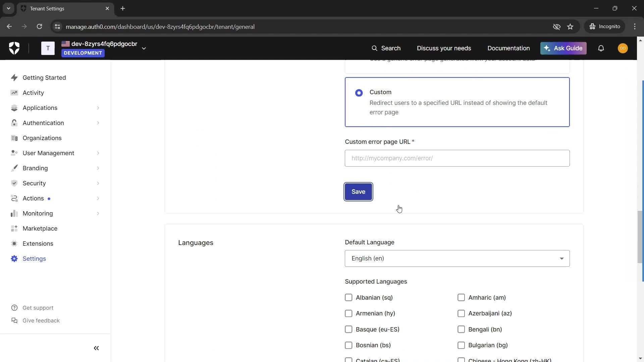Click the Authentication lock icon
644x362 pixels.
(x=14, y=123)
